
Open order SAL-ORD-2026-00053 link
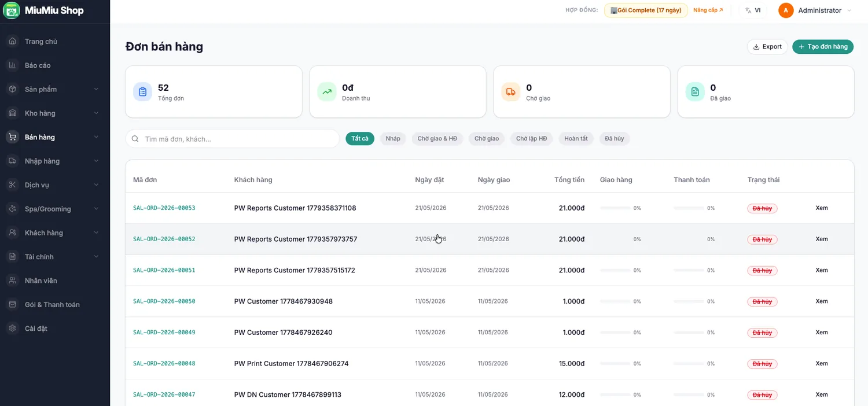pyautogui.click(x=164, y=208)
